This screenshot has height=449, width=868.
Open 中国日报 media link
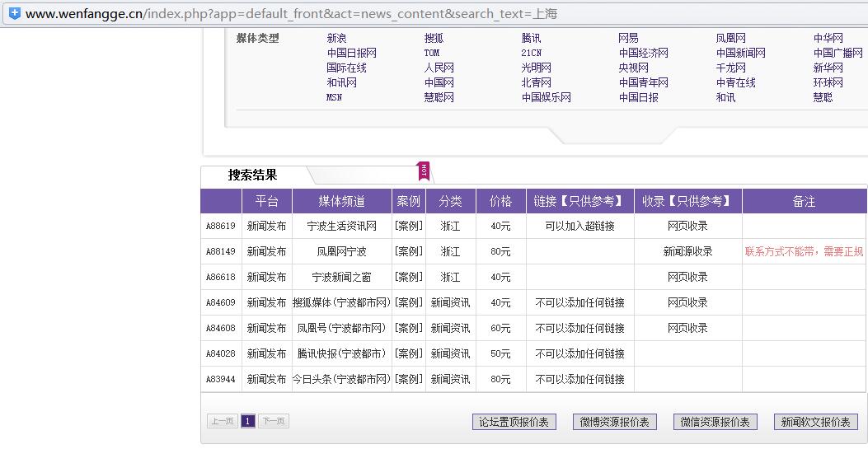[x=638, y=97]
